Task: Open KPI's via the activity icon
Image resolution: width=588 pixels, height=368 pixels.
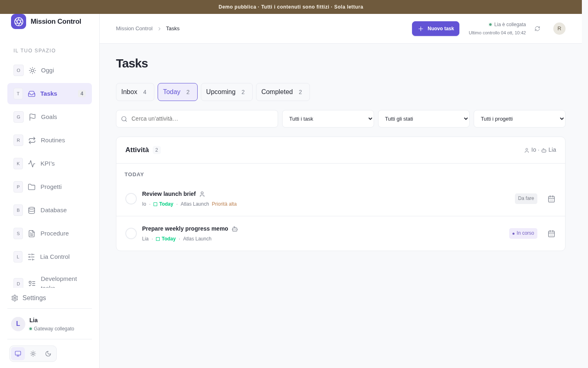Action: click(31, 164)
